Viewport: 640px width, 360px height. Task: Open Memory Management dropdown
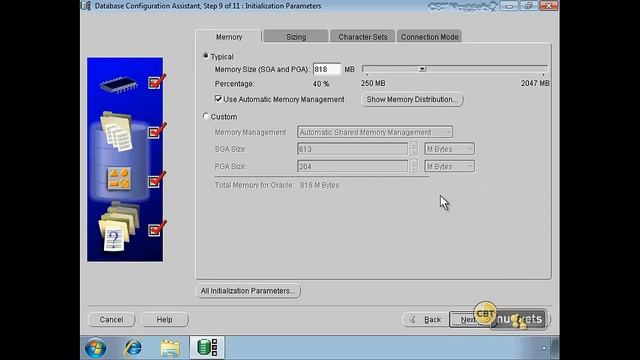(375, 132)
